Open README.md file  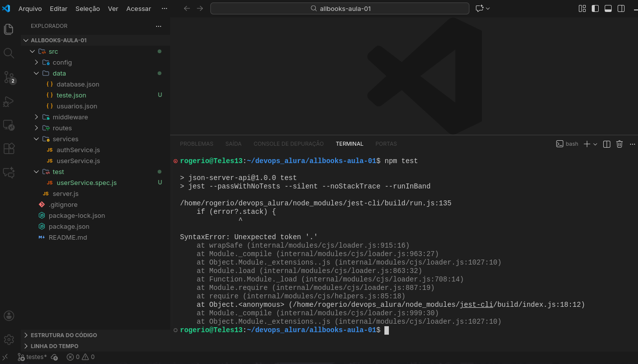(95, 237)
